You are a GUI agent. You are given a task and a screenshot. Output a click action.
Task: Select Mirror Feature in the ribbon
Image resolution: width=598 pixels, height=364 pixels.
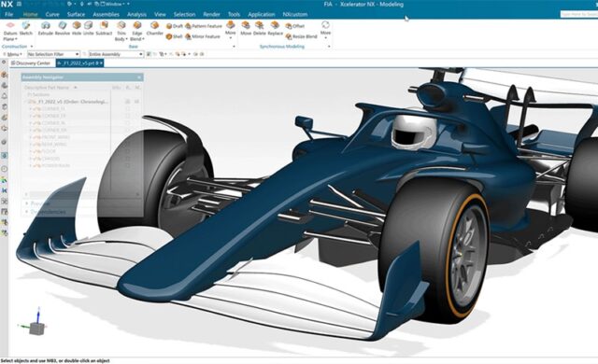(203, 36)
